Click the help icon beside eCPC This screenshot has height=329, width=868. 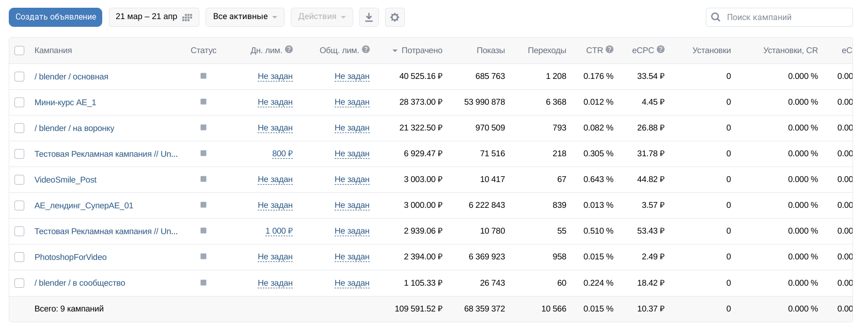click(660, 50)
